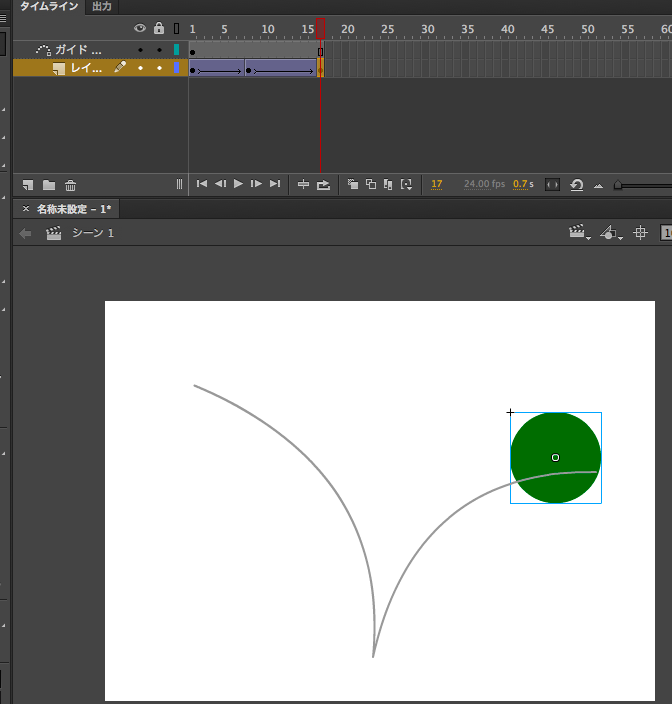The height and width of the screenshot is (704, 672).
Task: Click the pencil icon on レイ layer
Action: click(120, 67)
